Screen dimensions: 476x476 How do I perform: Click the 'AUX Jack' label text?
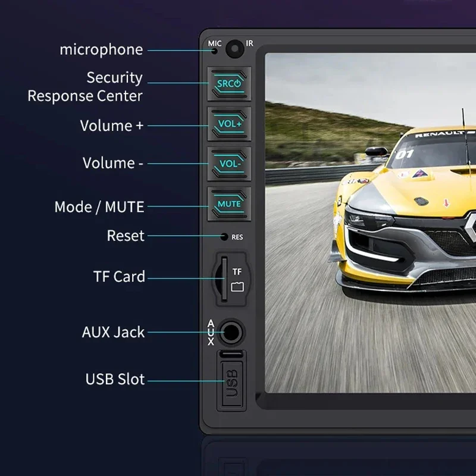(x=113, y=332)
